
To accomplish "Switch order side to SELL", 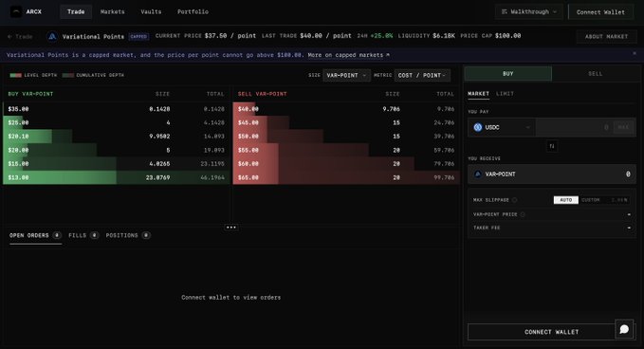I will [x=596, y=74].
